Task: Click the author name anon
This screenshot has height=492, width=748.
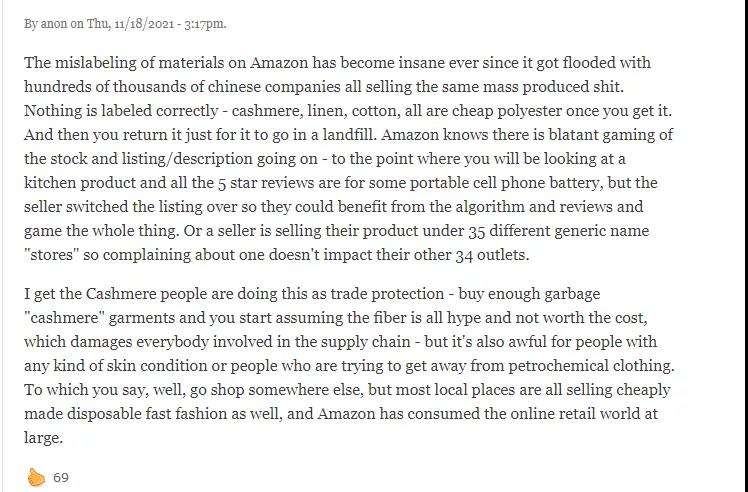Action: pyautogui.click(x=52, y=23)
